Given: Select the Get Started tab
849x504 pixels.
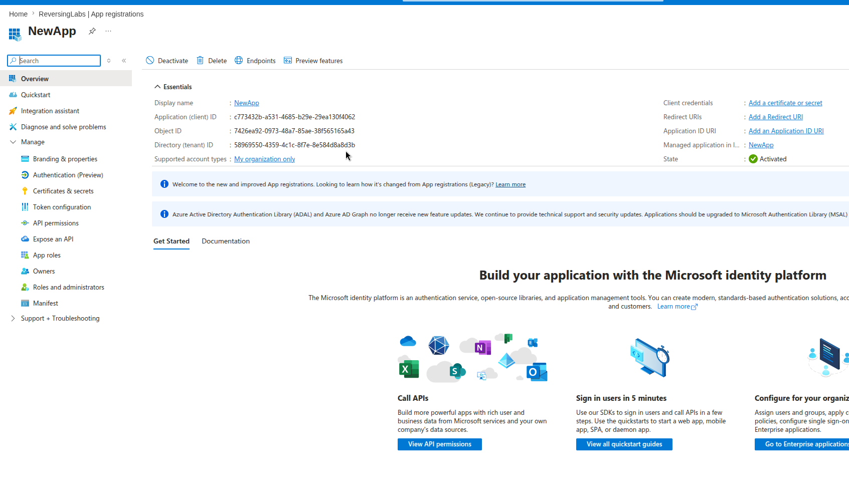Looking at the screenshot, I should click(172, 241).
